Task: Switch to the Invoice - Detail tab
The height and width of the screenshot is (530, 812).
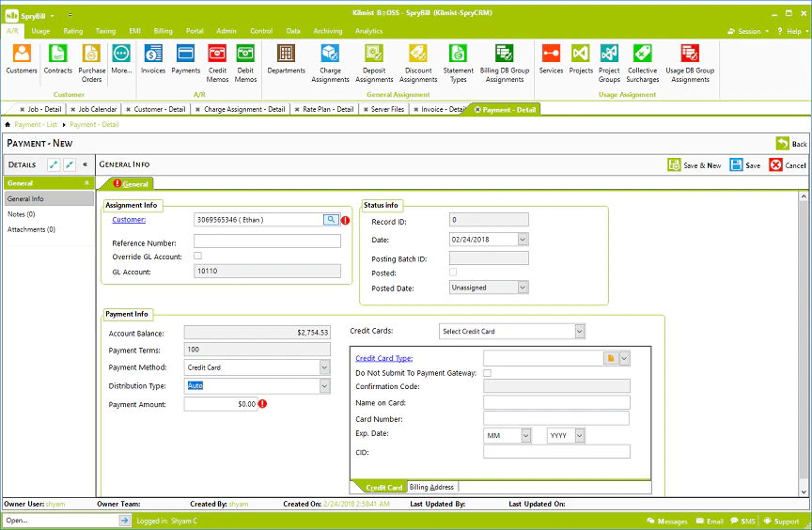Action: [x=442, y=109]
